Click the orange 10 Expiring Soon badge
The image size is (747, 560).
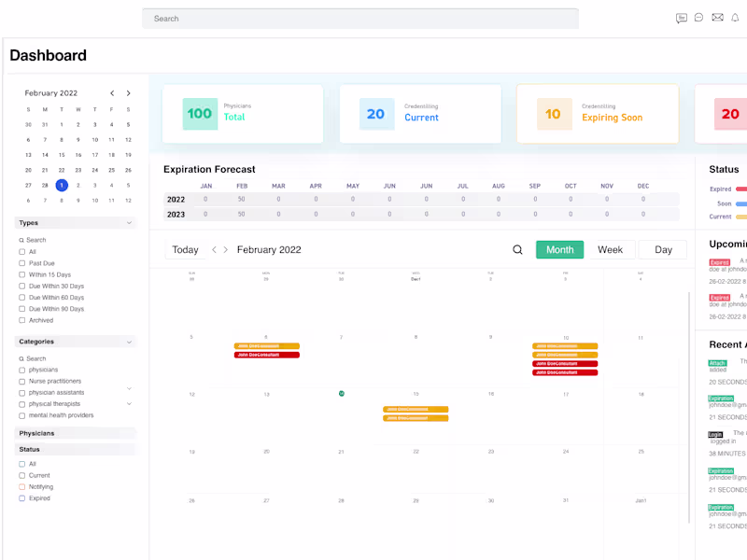(554, 114)
